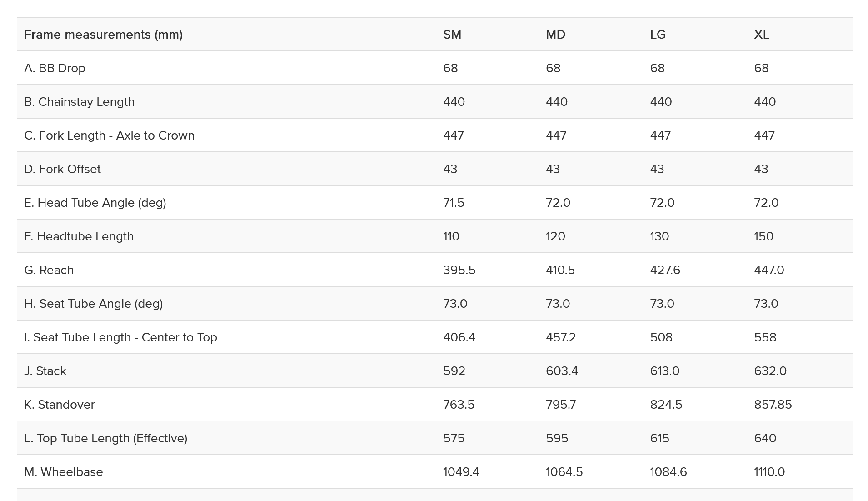Screen dimensions: 868x501
Task: Click the D. Fork Offset row label
Action: (x=62, y=169)
